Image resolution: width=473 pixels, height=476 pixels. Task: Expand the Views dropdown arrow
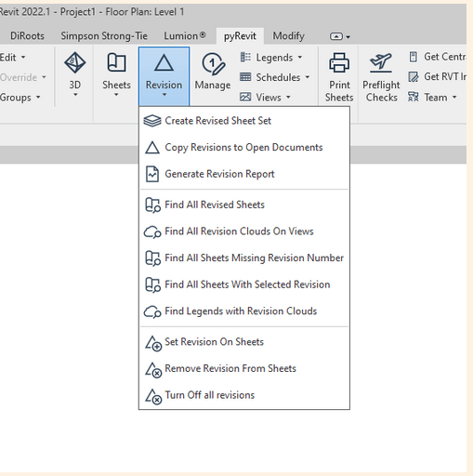[x=288, y=97]
